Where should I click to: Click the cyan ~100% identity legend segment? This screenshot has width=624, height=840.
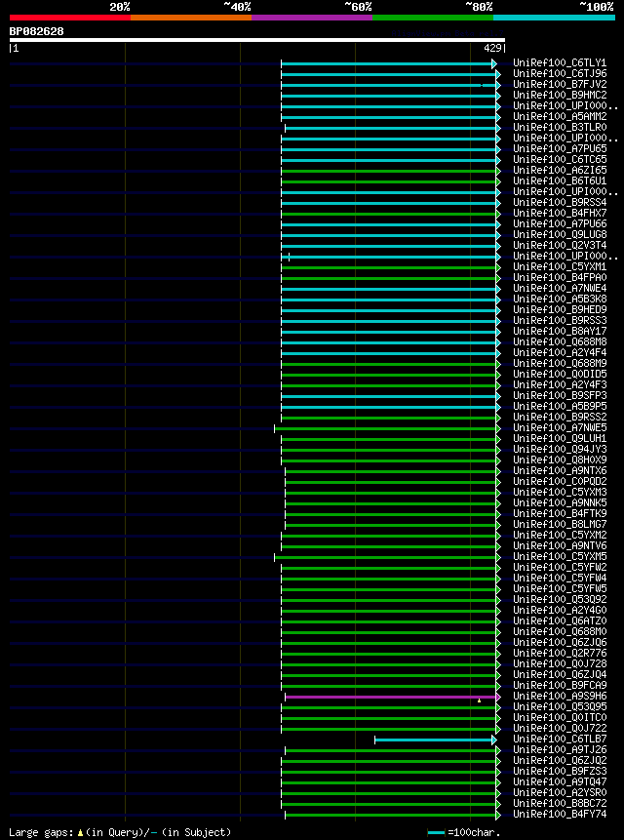pyautogui.click(x=554, y=18)
